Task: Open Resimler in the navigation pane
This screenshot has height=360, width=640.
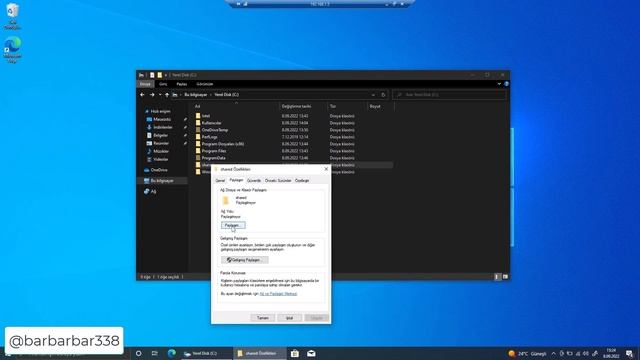Action: coord(161,143)
